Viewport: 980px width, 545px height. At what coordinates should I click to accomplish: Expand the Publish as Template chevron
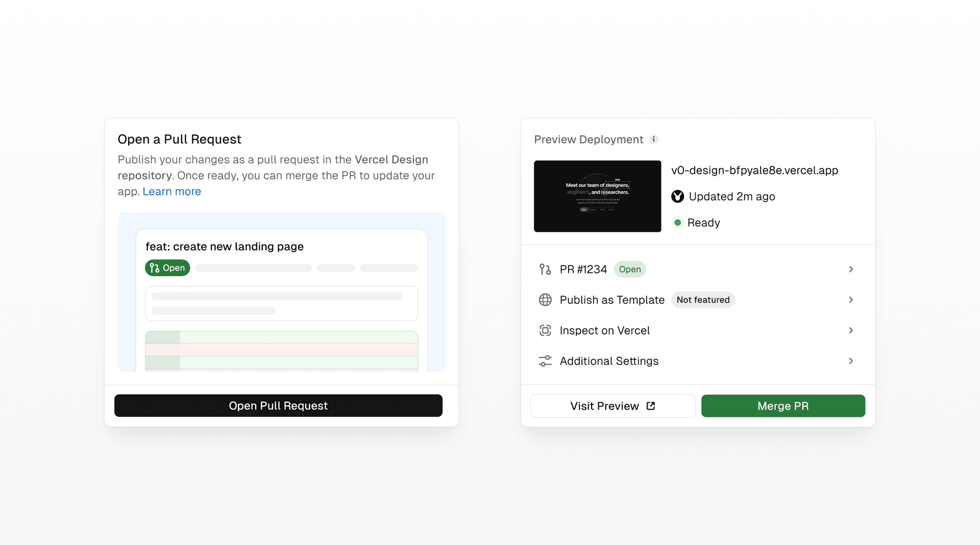pos(851,300)
